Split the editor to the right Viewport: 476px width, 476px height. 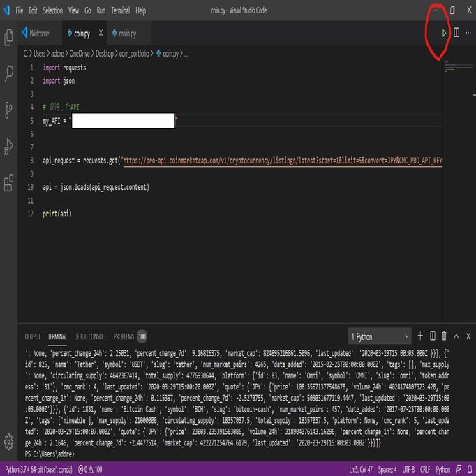click(456, 33)
